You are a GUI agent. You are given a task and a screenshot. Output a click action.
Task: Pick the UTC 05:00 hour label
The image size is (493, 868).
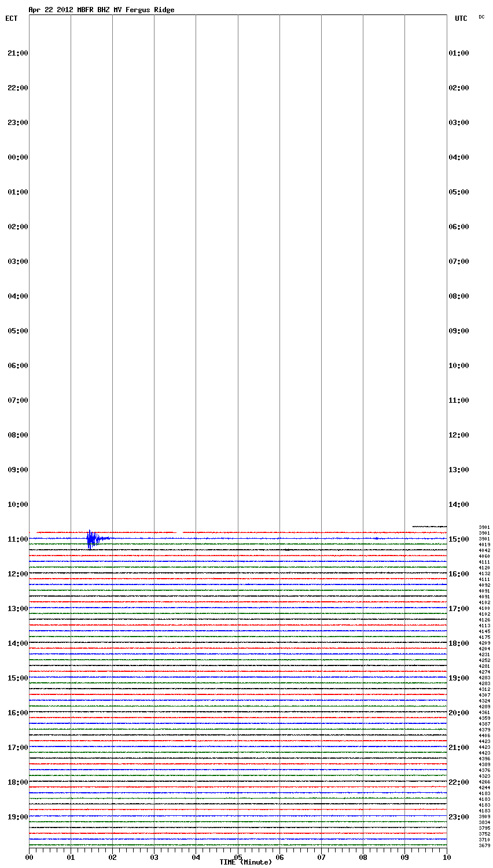click(x=459, y=192)
